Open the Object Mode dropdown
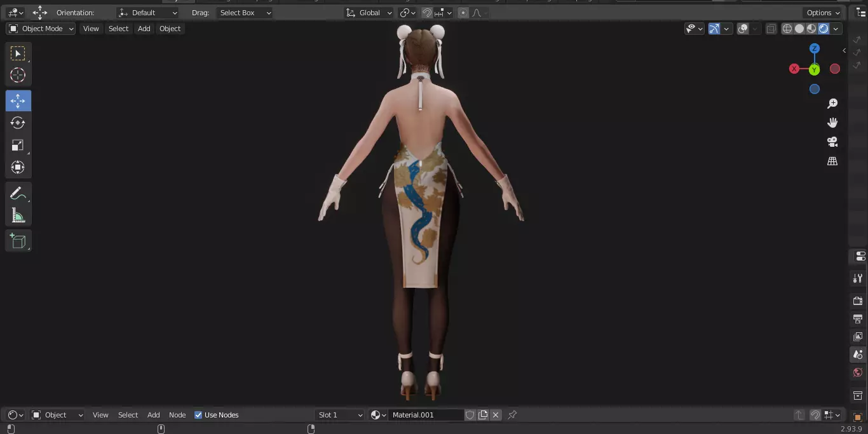Image resolution: width=868 pixels, height=434 pixels. 41,29
